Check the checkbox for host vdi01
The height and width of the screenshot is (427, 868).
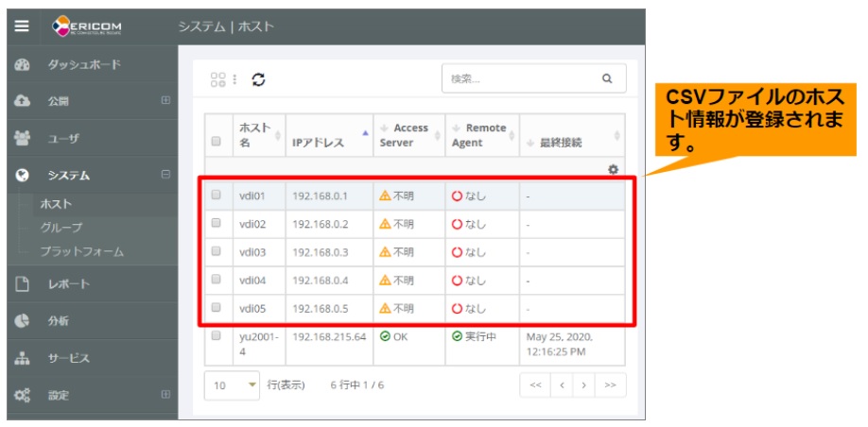tap(217, 196)
